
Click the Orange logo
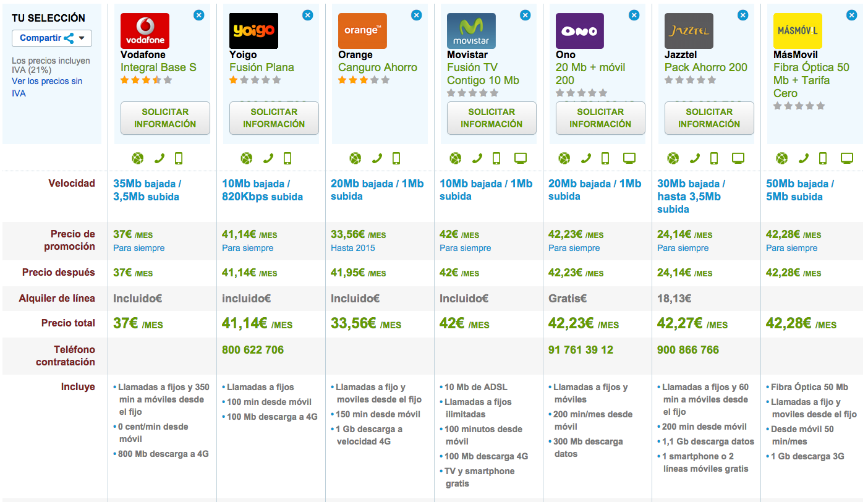coord(362,31)
